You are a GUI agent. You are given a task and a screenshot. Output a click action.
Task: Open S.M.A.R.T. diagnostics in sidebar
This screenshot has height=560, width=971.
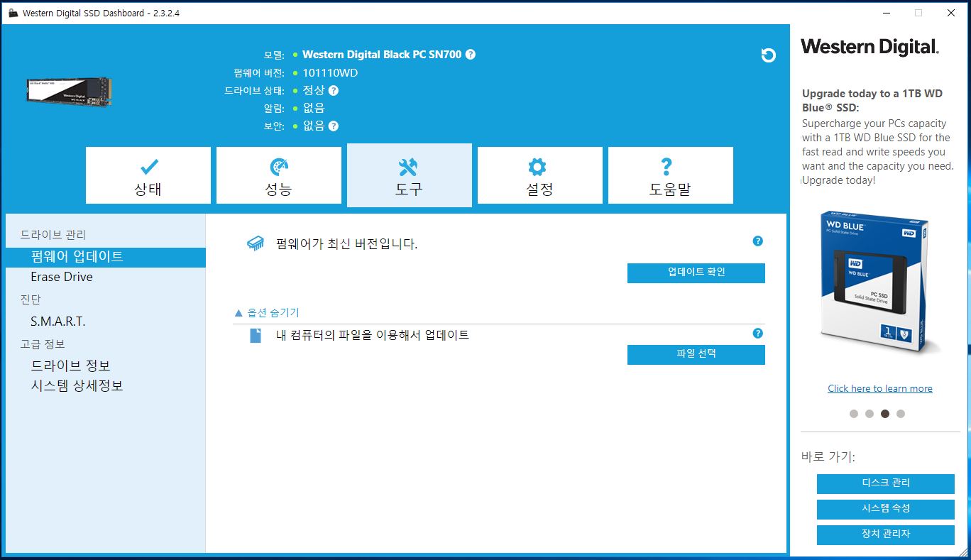pyautogui.click(x=58, y=322)
